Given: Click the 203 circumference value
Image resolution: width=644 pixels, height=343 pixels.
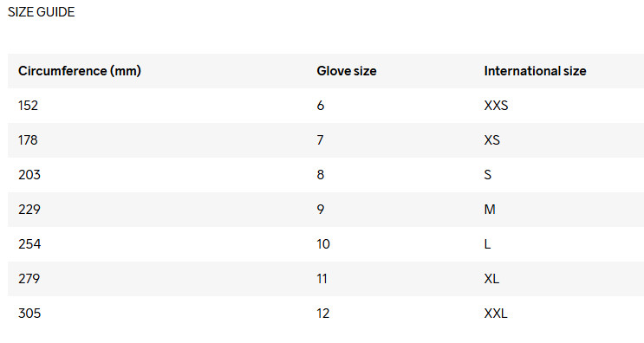Looking at the screenshot, I should point(29,175).
